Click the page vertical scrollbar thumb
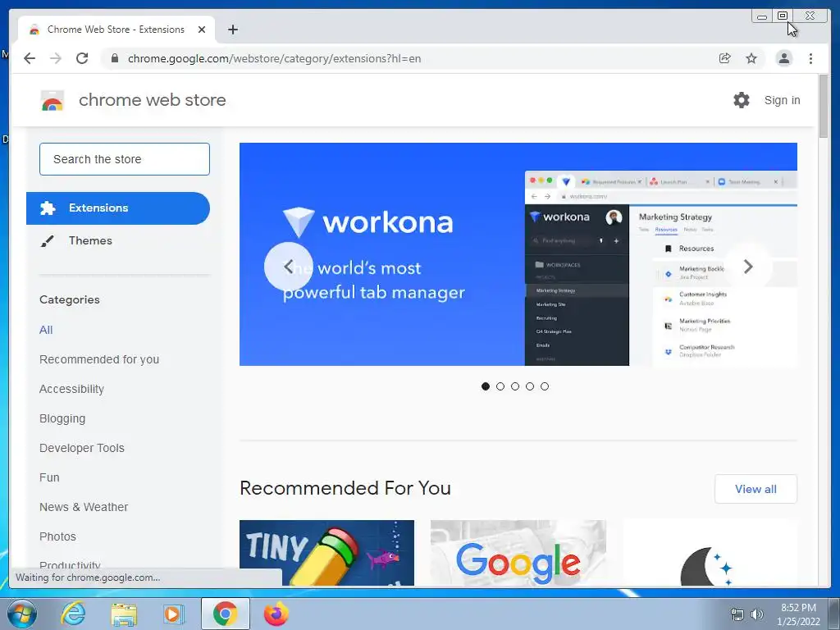 [824, 106]
